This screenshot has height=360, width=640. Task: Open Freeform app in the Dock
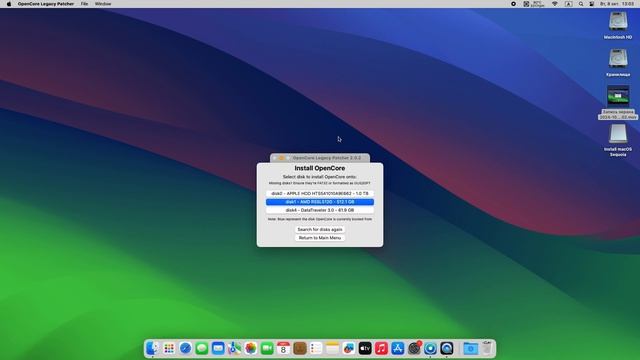coord(349,348)
